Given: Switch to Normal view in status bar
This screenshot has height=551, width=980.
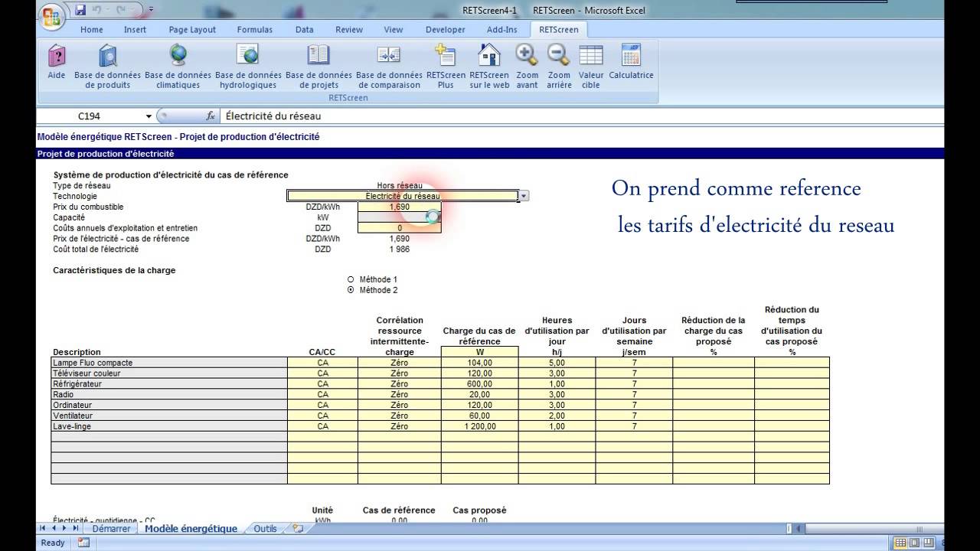Looking at the screenshot, I should tap(901, 543).
